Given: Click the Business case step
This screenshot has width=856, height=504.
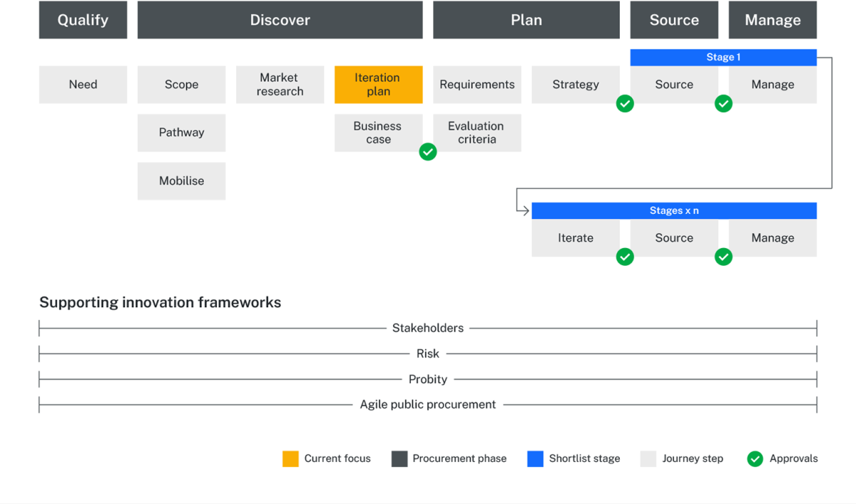Looking at the screenshot, I should [x=378, y=133].
